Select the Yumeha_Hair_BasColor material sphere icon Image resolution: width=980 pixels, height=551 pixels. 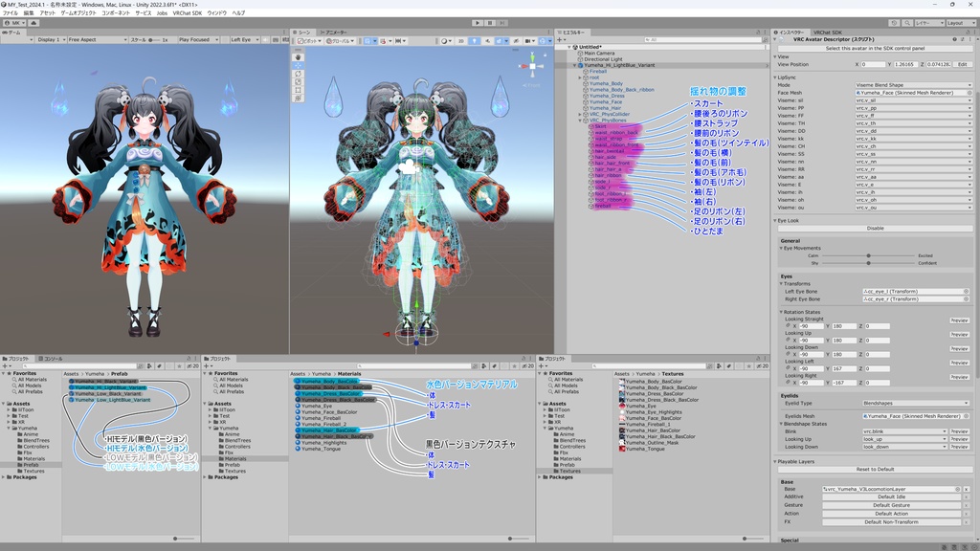(298, 430)
